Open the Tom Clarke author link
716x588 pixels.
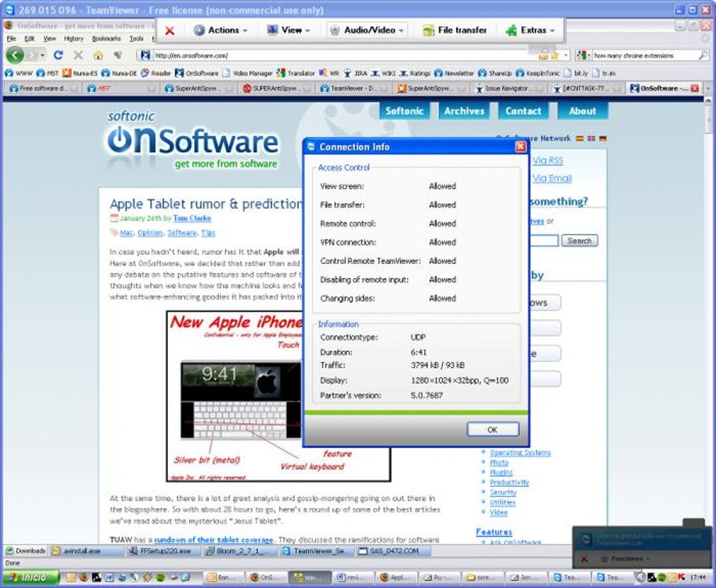(x=192, y=218)
